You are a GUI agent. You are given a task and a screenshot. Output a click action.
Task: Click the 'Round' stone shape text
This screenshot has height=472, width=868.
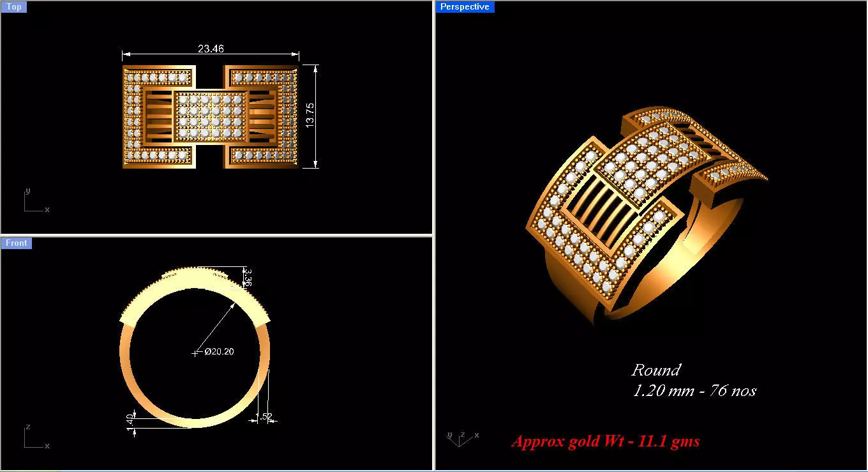pos(656,370)
